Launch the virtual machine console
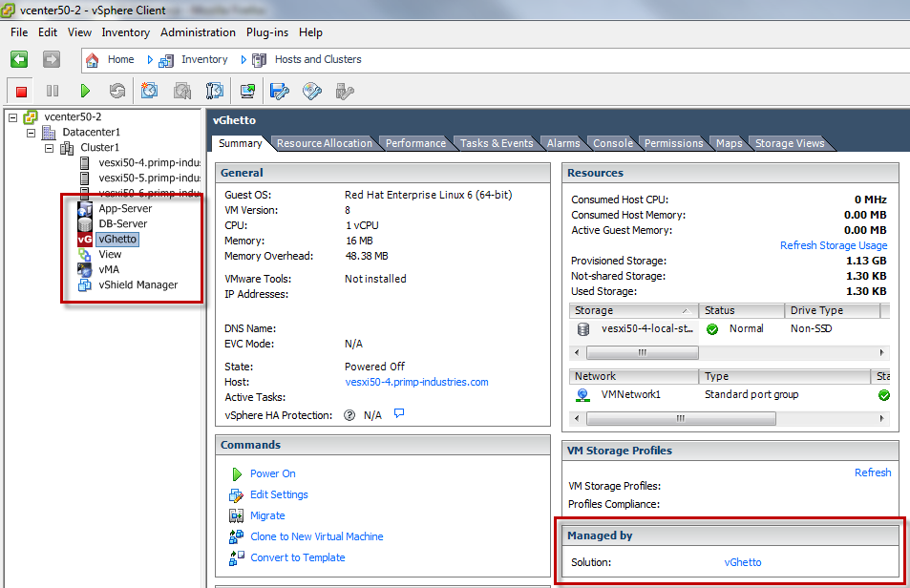Screen dimensions: 910x588 (247, 91)
